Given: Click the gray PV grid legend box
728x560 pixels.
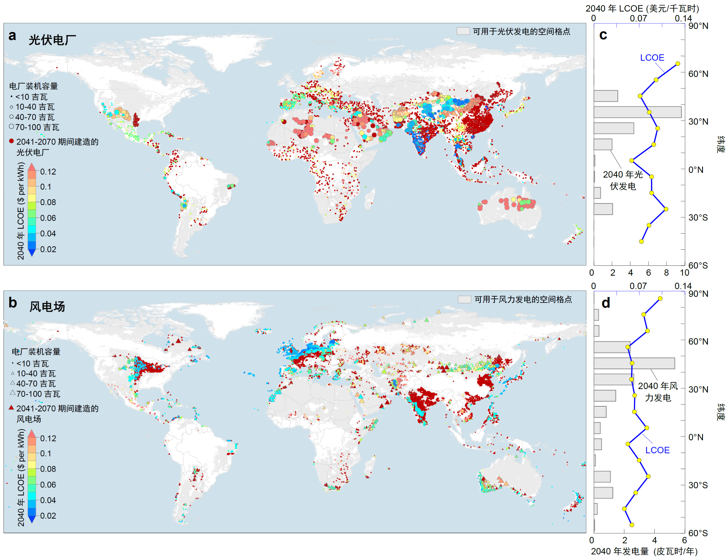Looking at the screenshot, I should pyautogui.click(x=463, y=31).
